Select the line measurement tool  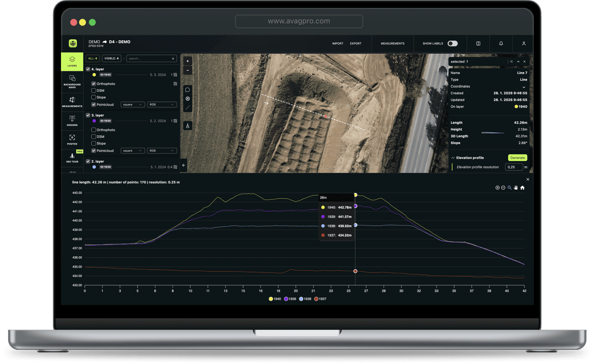pyautogui.click(x=188, y=108)
